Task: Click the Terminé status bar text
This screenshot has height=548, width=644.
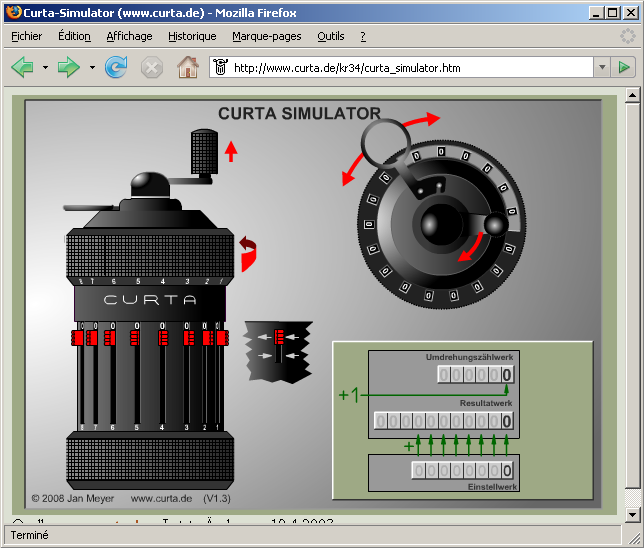Action: 29,535
